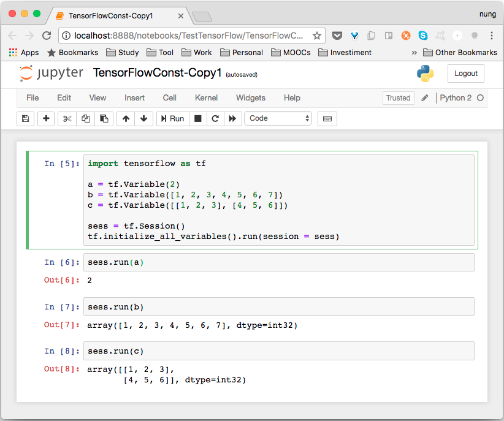
Task: Open a new browser tab
Action: [x=202, y=17]
